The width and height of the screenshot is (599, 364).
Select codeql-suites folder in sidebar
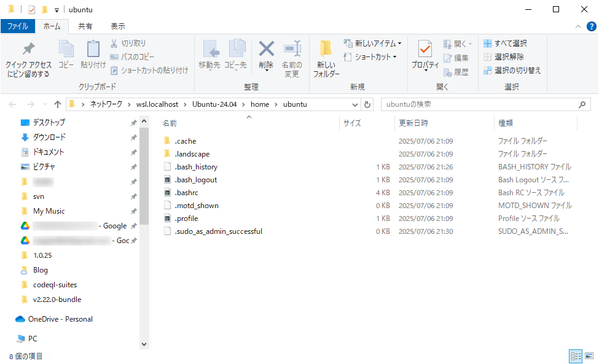click(x=55, y=285)
